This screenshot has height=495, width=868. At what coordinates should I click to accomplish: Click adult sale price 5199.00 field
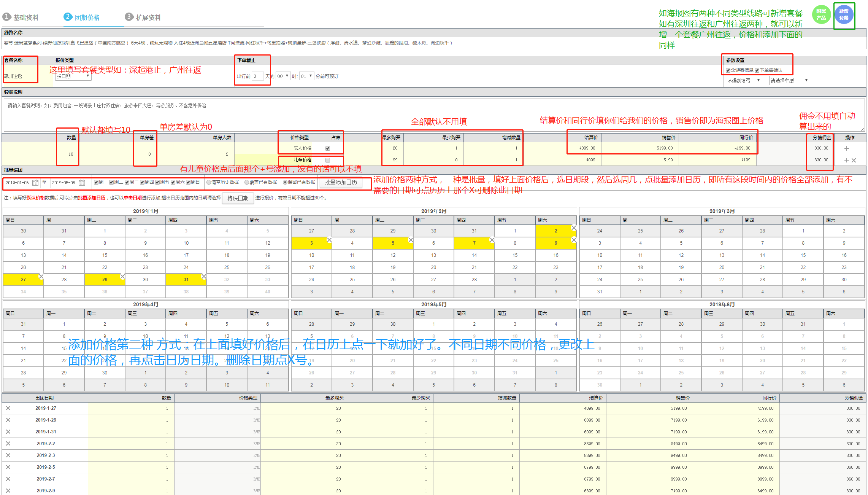640,148
